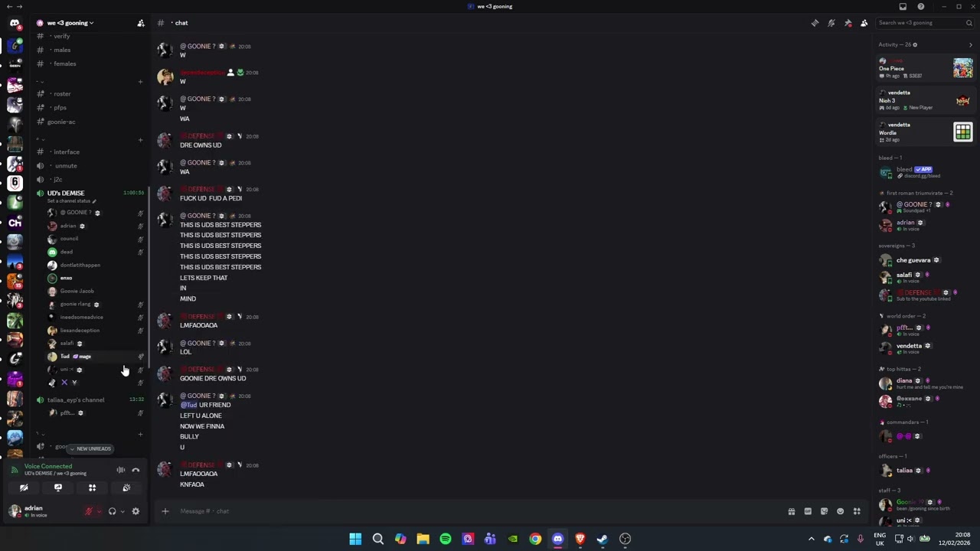Open Activities launcher in voice panel

point(92,488)
